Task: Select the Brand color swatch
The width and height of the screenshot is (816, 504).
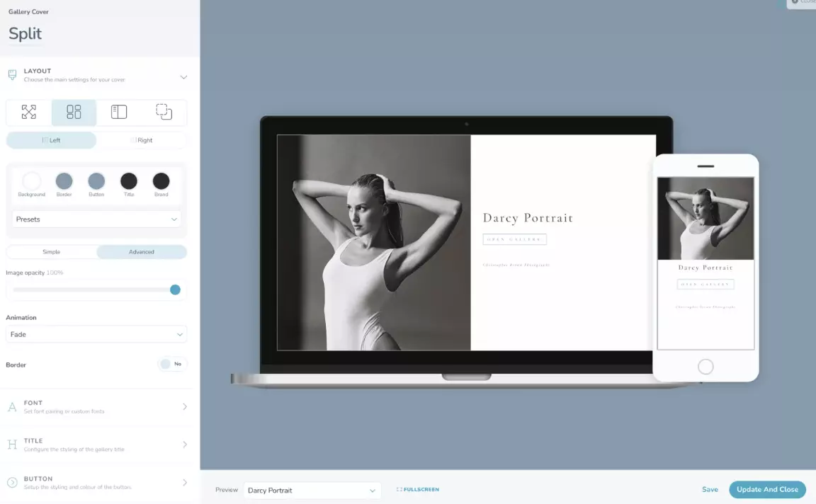Action: point(161,181)
